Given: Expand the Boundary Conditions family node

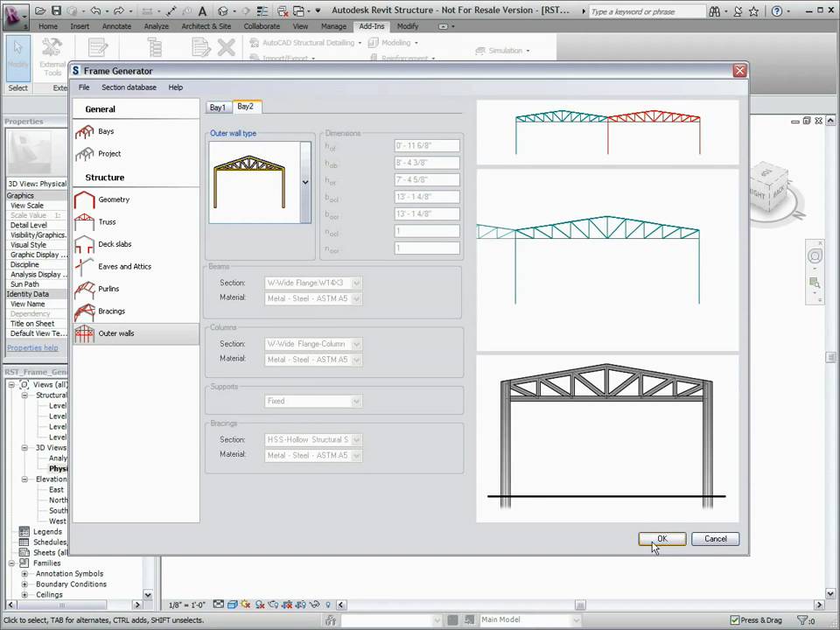Looking at the screenshot, I should (24, 584).
